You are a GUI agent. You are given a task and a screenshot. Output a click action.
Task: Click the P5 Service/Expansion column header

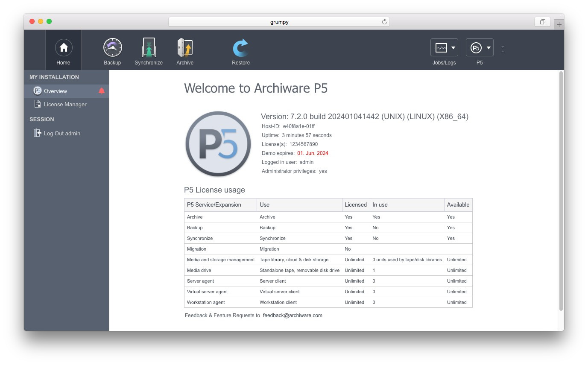coord(214,205)
